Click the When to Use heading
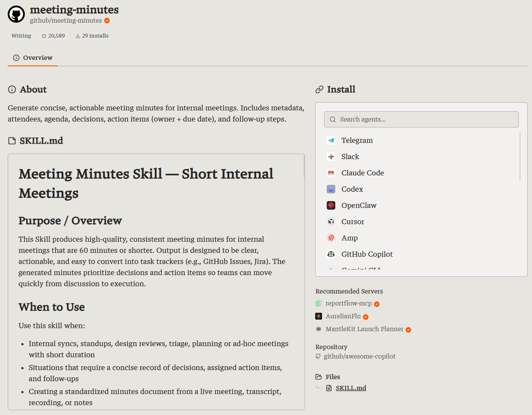 pyautogui.click(x=52, y=307)
